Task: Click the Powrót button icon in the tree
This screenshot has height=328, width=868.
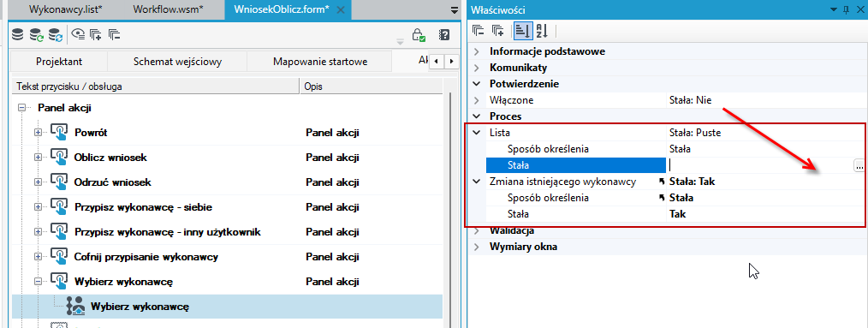Action: pos(58,133)
